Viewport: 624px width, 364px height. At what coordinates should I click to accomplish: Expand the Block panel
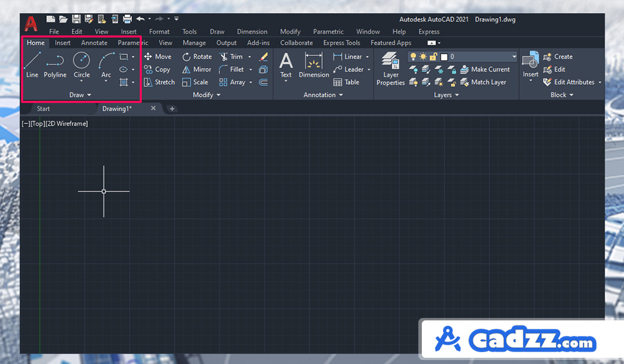coord(562,95)
